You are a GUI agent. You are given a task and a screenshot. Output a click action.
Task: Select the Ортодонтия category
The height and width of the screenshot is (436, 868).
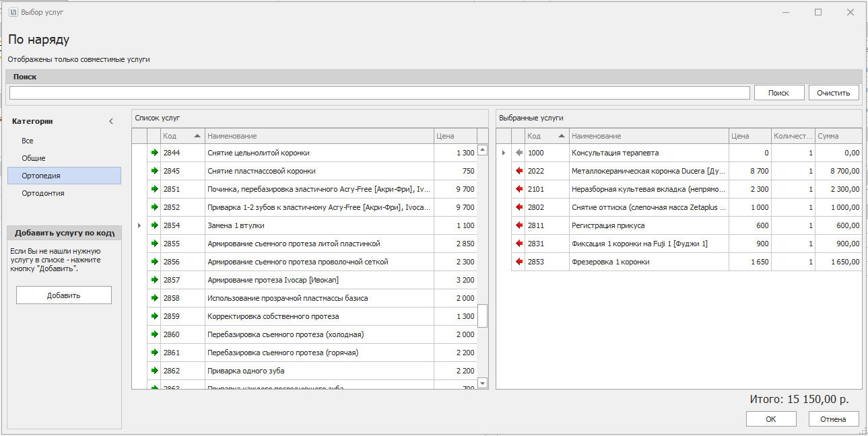[43, 193]
